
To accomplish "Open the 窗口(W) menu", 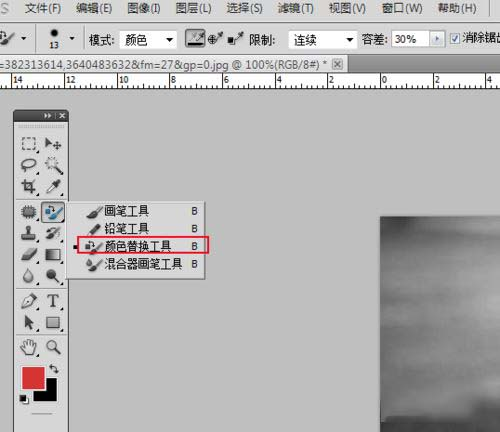I will pyautogui.click(x=402, y=8).
